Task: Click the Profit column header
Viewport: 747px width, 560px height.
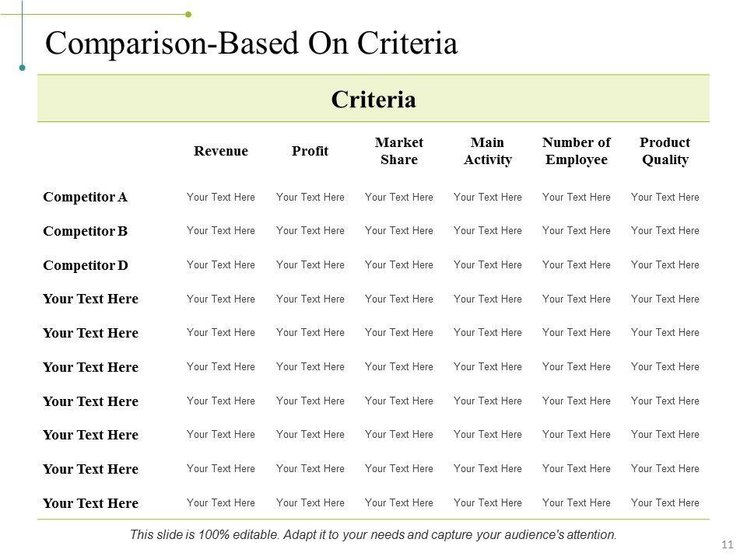Action: point(310,151)
